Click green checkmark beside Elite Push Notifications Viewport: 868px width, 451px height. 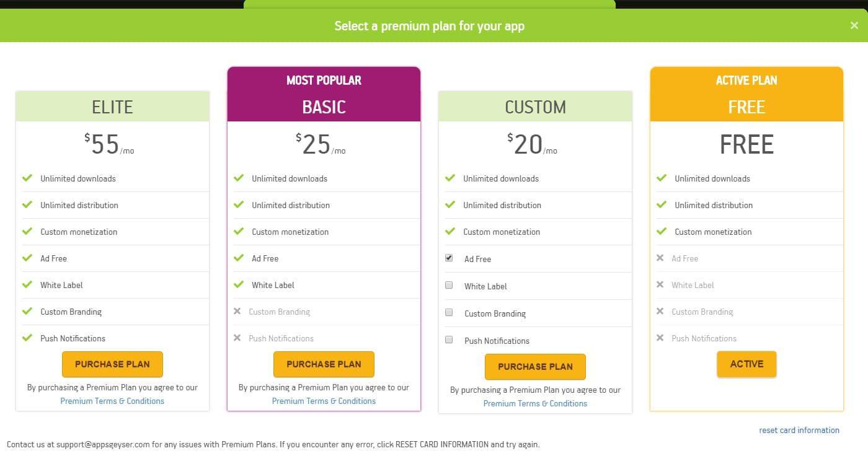pyautogui.click(x=27, y=338)
